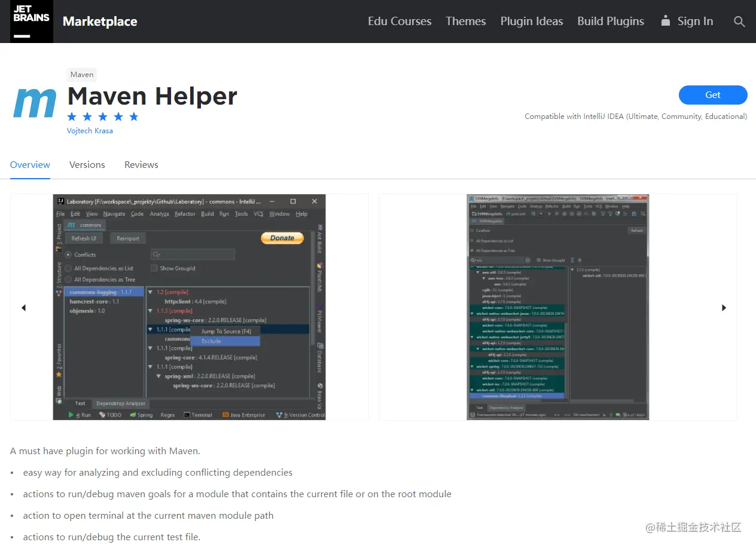Click the Maven category tag
This screenshot has height=548, width=756.
click(x=82, y=75)
